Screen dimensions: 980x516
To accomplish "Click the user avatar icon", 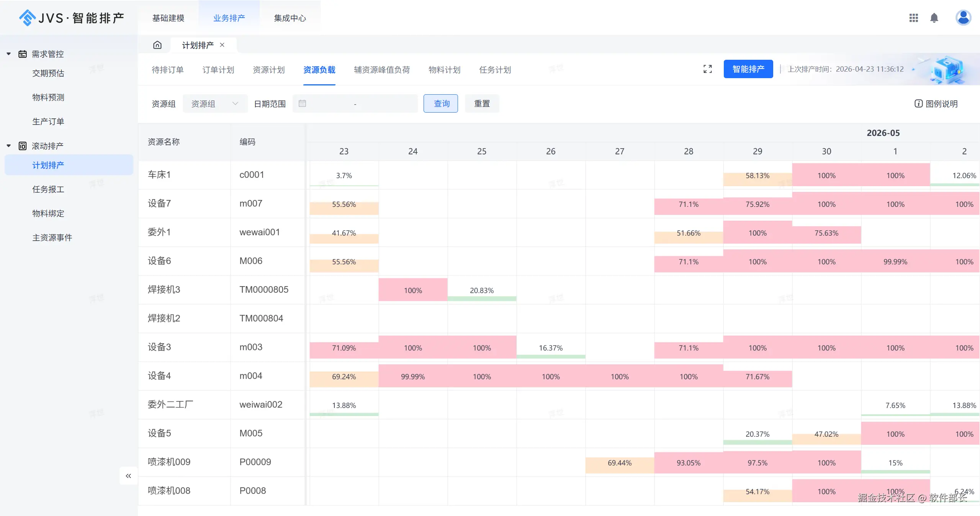I will tap(963, 18).
